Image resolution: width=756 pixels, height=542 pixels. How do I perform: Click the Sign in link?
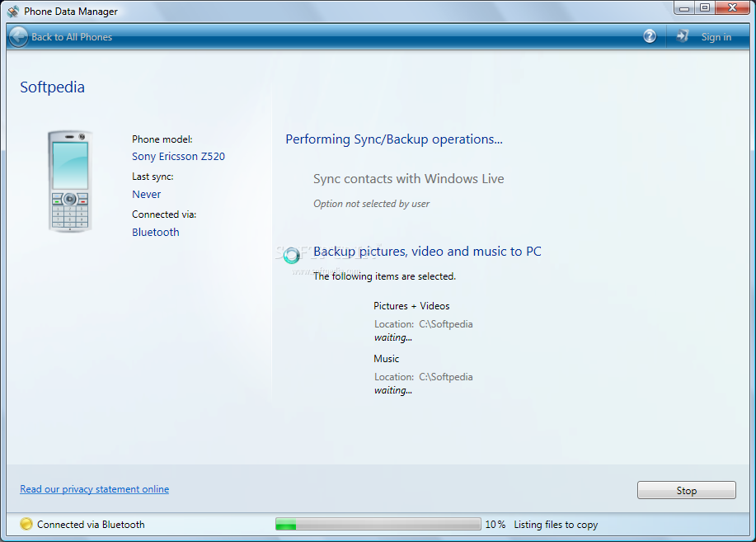[716, 37]
